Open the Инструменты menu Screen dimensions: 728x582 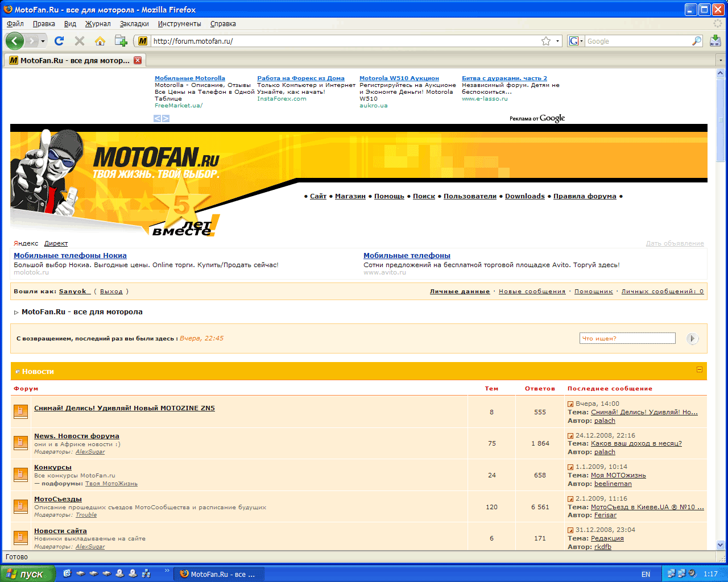tap(180, 24)
